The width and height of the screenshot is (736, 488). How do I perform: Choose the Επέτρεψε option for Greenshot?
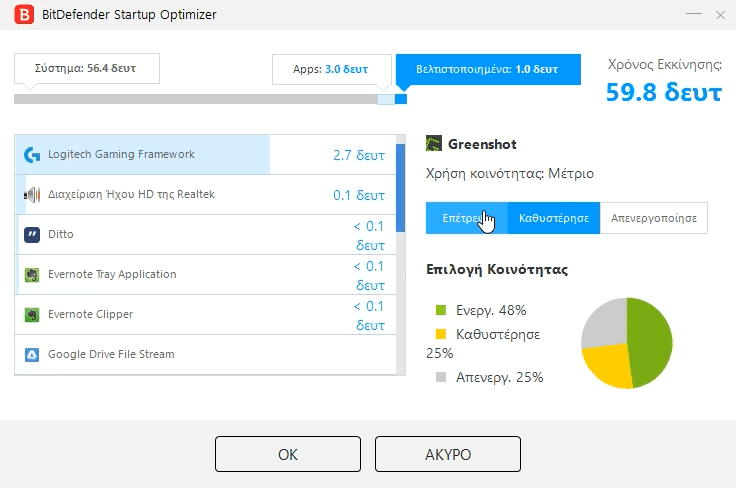tap(467, 218)
